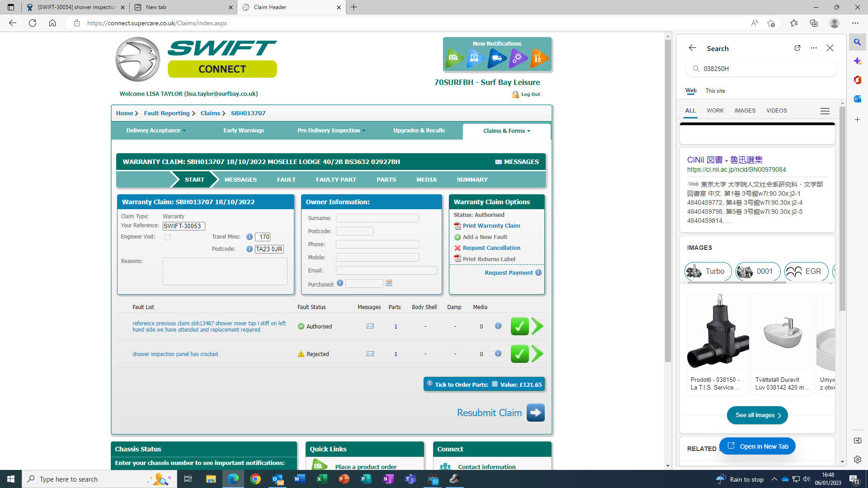Open the purchased date calendar picker
The image size is (868, 488).
coord(389,283)
